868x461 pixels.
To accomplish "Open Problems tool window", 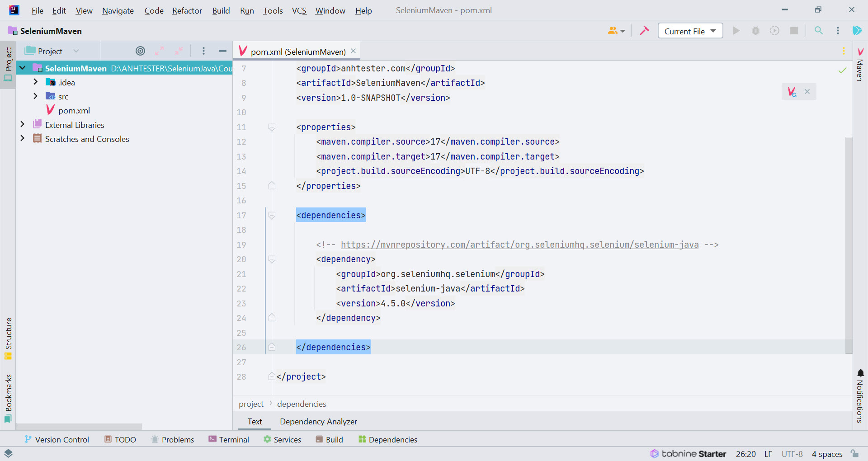I will tap(172, 439).
